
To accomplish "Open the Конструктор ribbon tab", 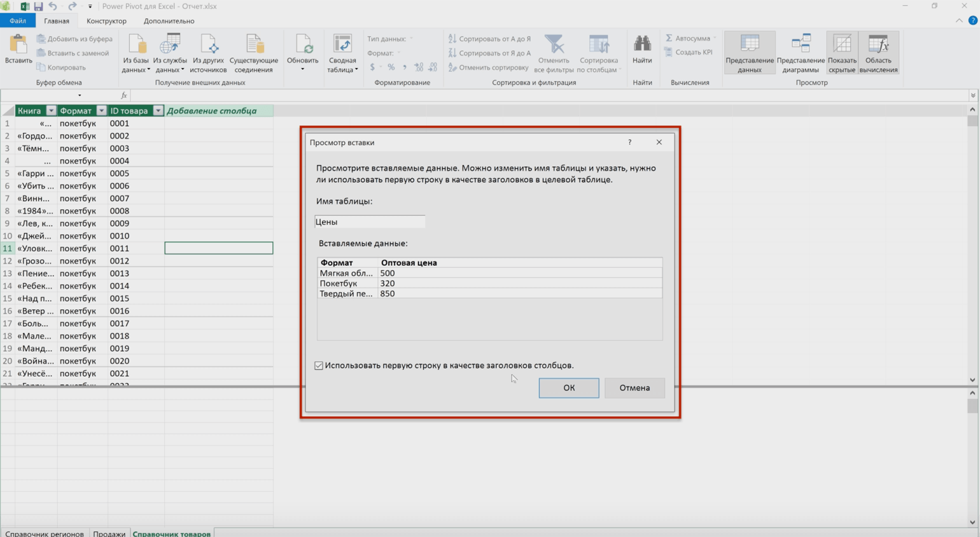I will coord(106,21).
